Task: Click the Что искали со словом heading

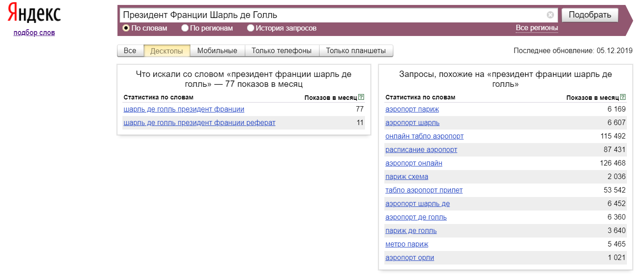Action: tap(243, 79)
